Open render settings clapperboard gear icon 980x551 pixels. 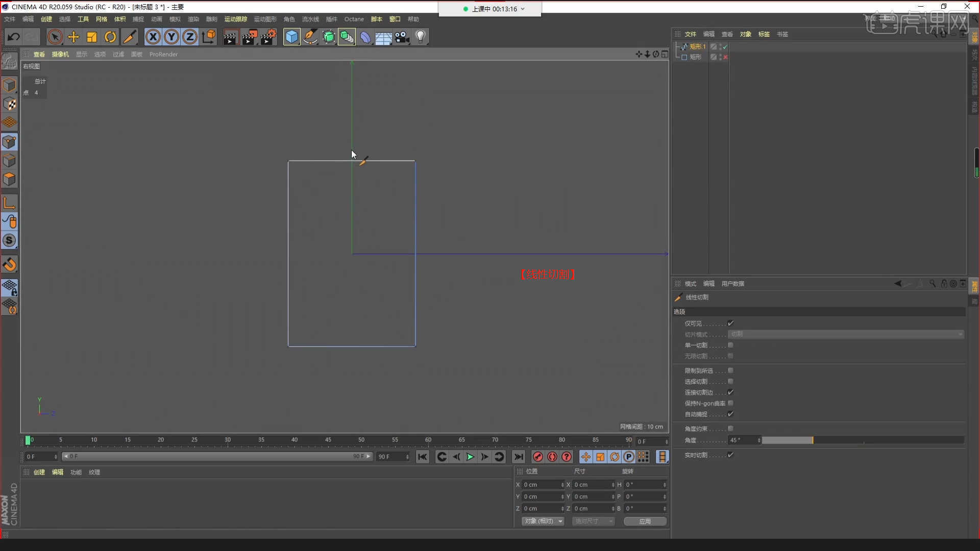pyautogui.click(x=268, y=37)
